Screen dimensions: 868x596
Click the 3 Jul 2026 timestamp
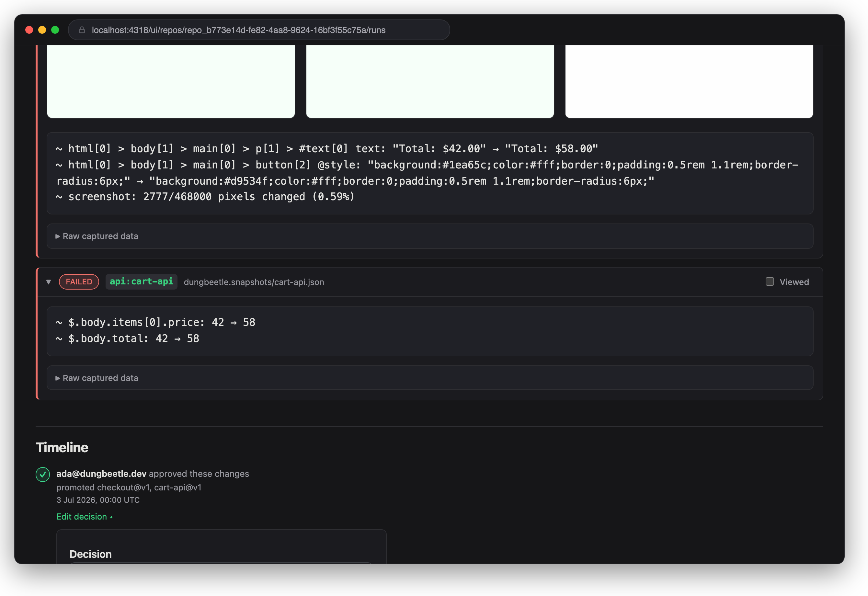click(98, 500)
